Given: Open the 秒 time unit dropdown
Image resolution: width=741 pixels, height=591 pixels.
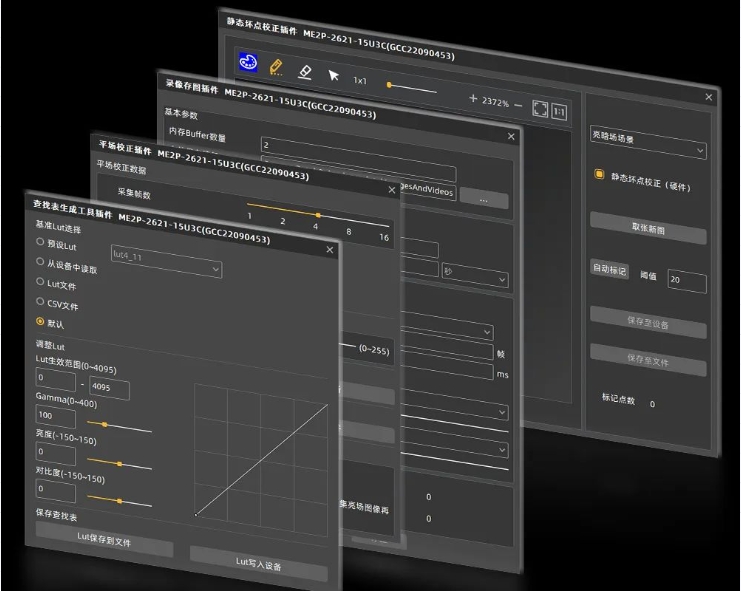Looking at the screenshot, I should pyautogui.click(x=475, y=275).
